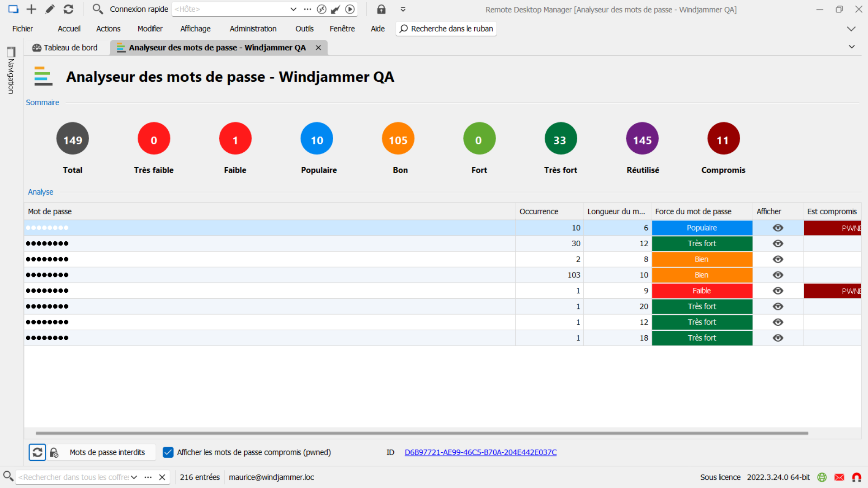Expand the Hôte quick connect dropdown
868x488 pixels.
point(293,9)
